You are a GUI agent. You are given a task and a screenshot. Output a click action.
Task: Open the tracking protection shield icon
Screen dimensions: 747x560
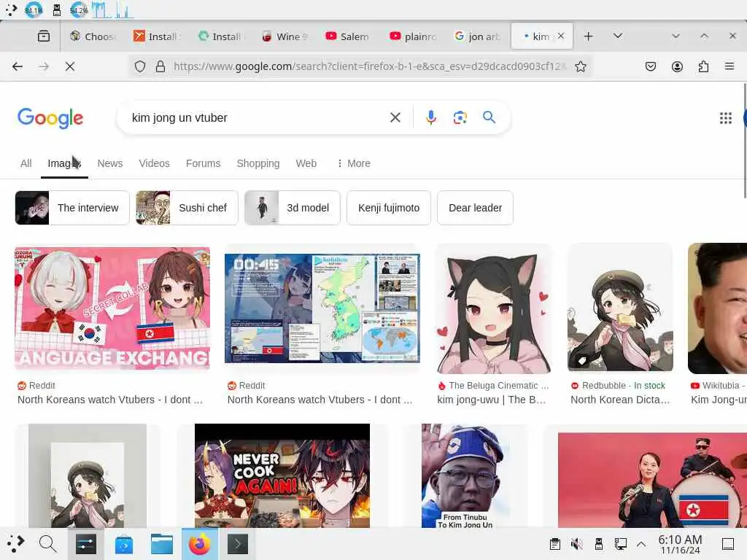coord(139,66)
